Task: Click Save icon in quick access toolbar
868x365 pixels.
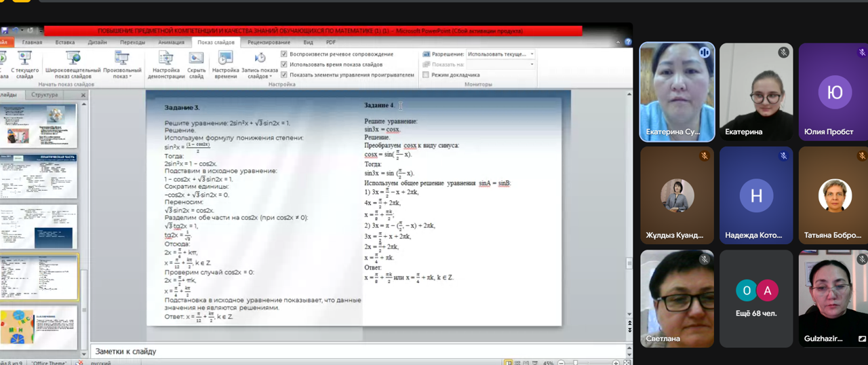Action: pos(5,31)
